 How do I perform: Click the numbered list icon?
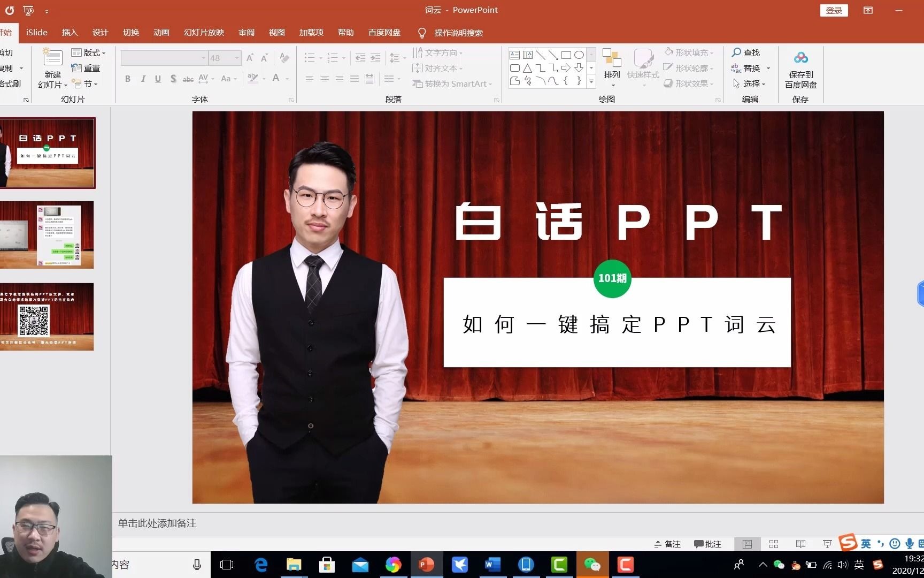(x=333, y=58)
